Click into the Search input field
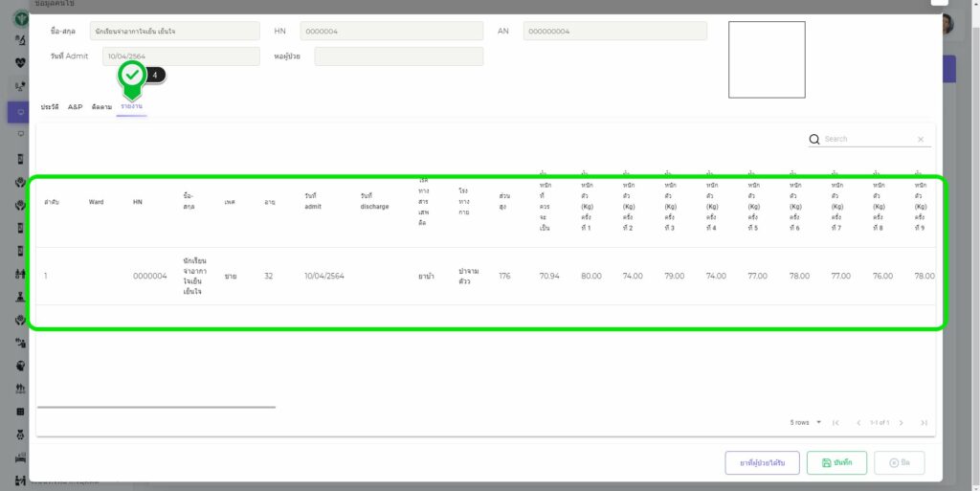The image size is (980, 491). point(866,139)
